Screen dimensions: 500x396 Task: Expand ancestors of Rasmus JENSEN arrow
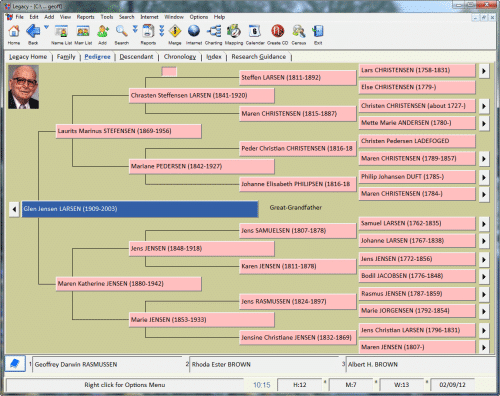click(484, 294)
